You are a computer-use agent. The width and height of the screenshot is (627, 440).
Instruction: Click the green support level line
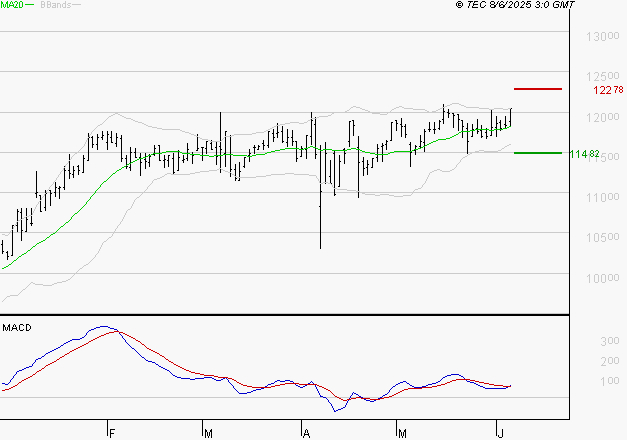538,153
